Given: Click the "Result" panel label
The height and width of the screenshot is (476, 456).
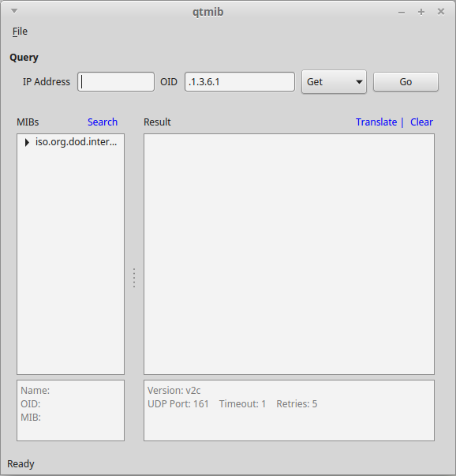Looking at the screenshot, I should [x=157, y=122].
